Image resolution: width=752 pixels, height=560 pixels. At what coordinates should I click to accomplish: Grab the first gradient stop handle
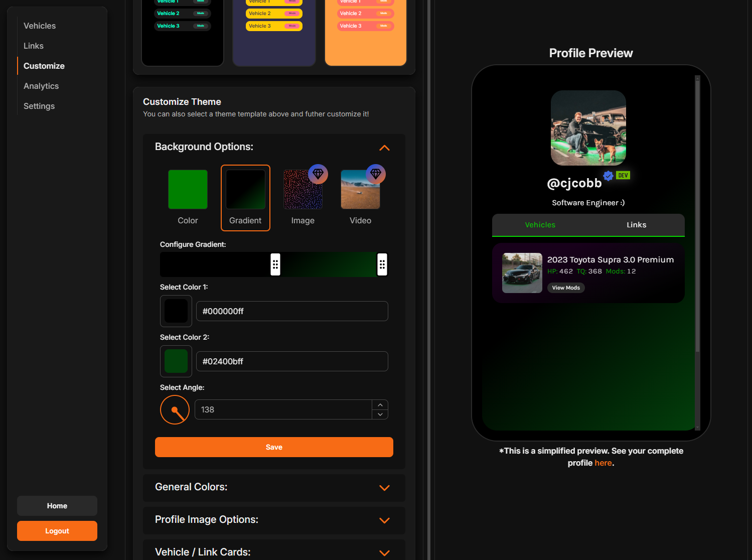point(275,264)
